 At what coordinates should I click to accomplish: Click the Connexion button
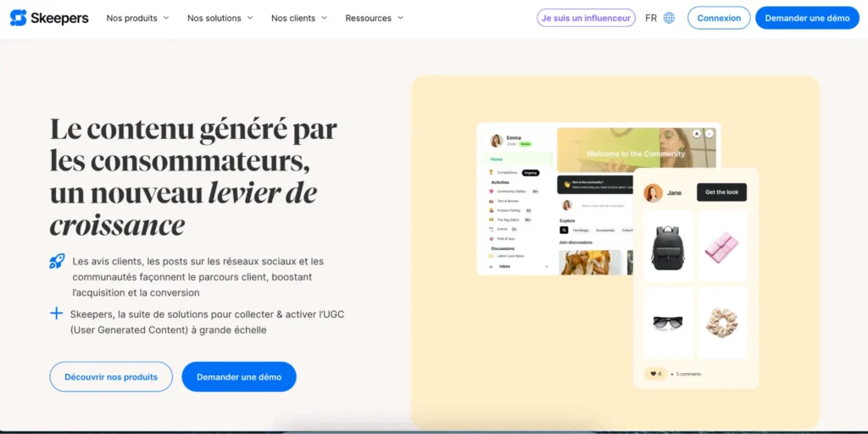coord(719,18)
